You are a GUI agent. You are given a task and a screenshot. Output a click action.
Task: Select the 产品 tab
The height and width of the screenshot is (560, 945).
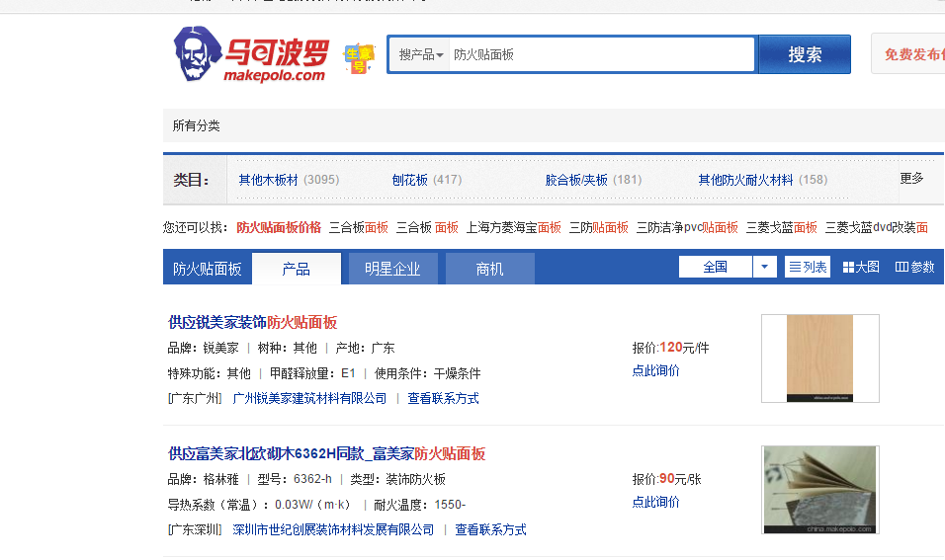coord(296,269)
